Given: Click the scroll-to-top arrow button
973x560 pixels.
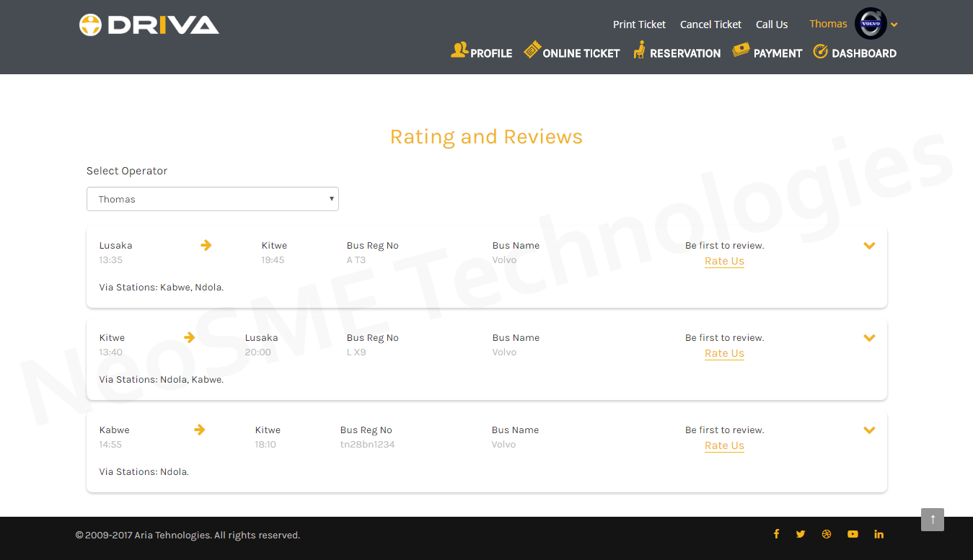Looking at the screenshot, I should click(932, 520).
